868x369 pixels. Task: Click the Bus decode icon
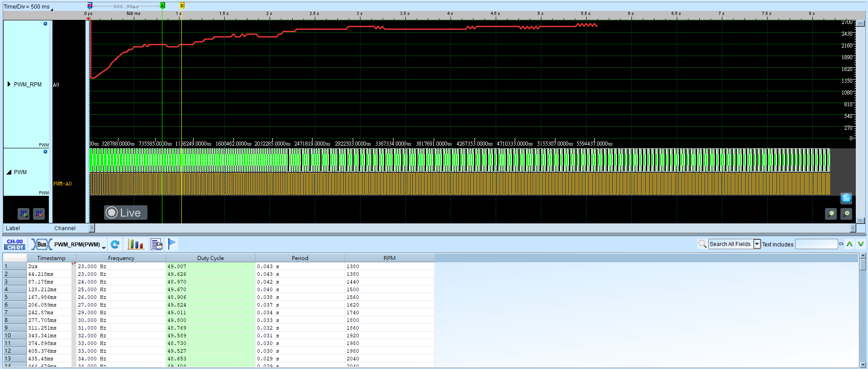pos(41,244)
